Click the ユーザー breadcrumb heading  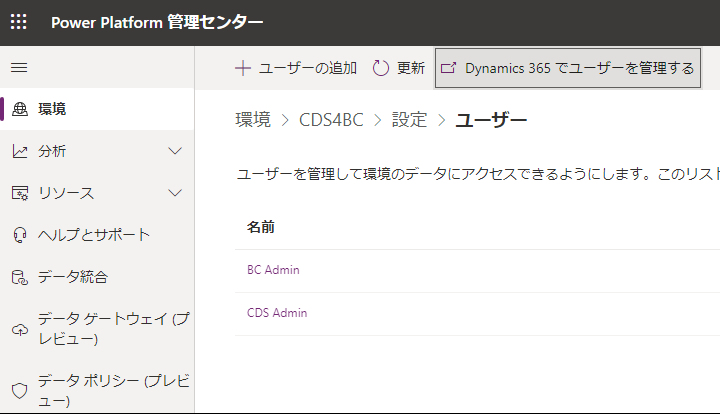tap(491, 120)
